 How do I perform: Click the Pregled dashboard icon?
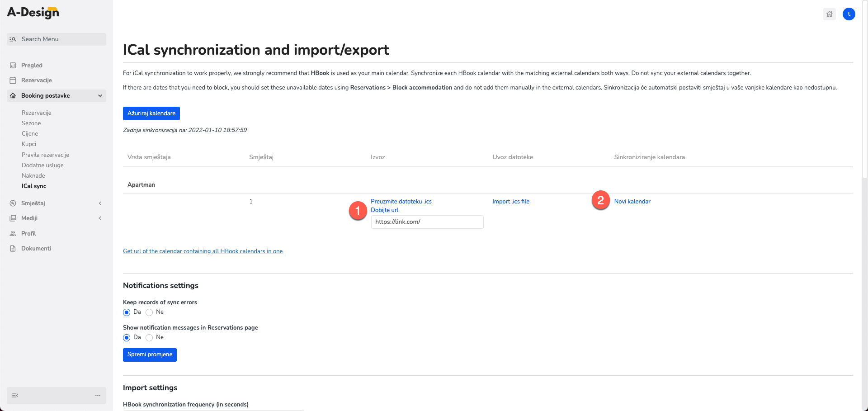pyautogui.click(x=13, y=66)
